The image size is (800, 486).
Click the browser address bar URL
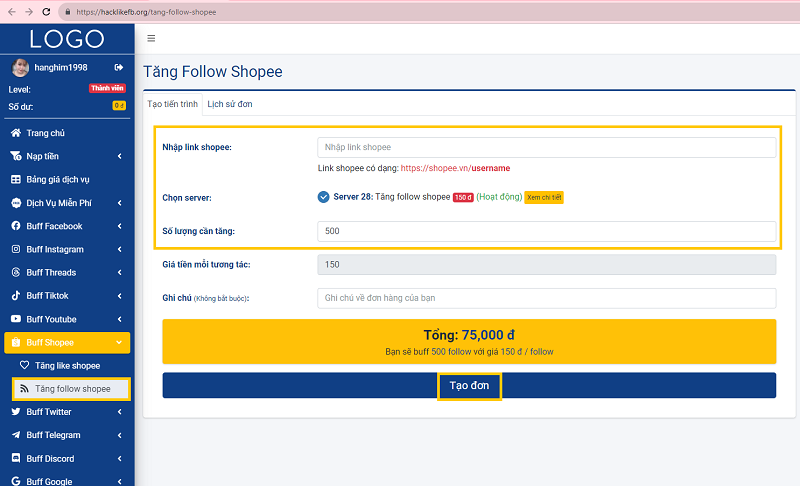(x=146, y=12)
